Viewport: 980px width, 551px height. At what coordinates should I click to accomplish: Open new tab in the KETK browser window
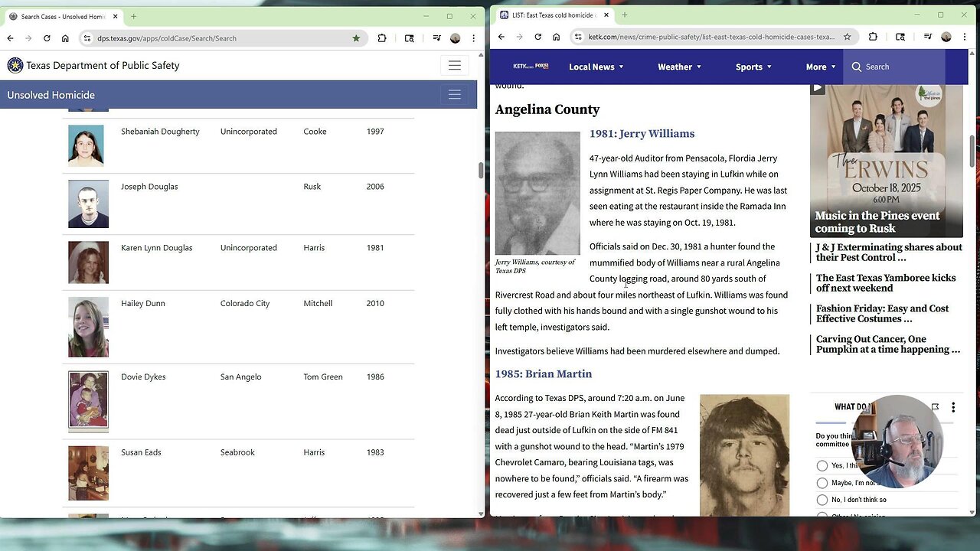[x=624, y=15]
